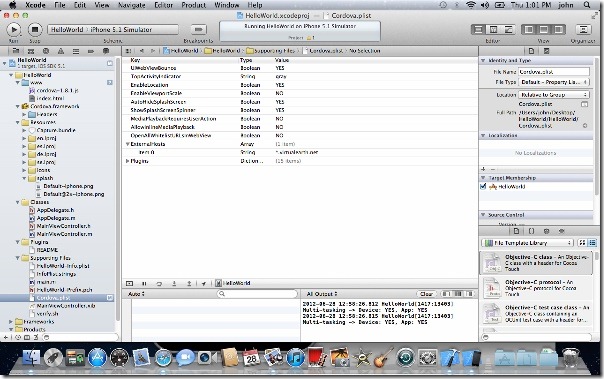The height and width of the screenshot is (379, 604).
Task: Toggle the navigator pane view button
Action: [529, 30]
